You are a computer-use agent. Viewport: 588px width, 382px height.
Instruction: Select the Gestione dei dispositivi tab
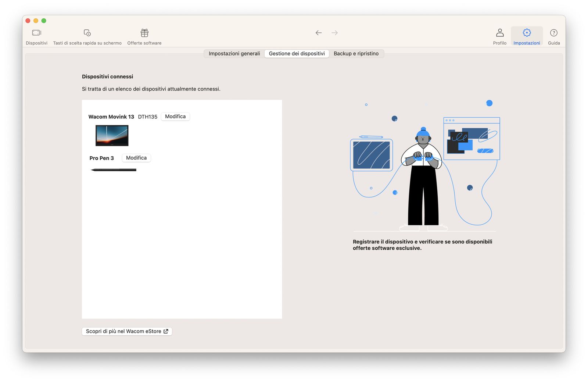tap(297, 54)
